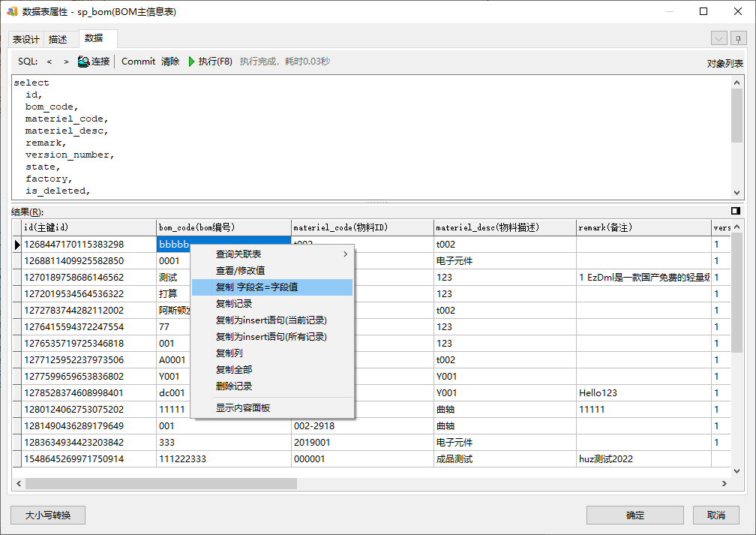This screenshot has height=535, width=756.
Task: Open the dropdown arrow beside the pin icon
Action: tap(719, 39)
